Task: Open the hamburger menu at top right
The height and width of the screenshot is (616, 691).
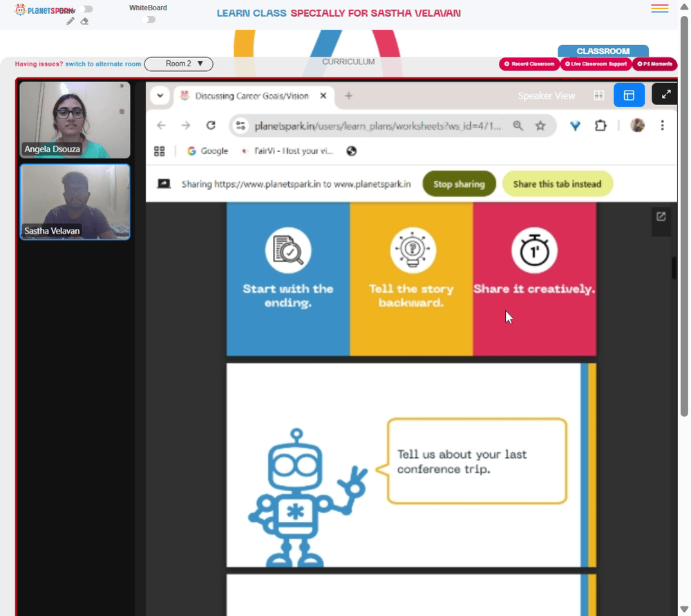Action: (x=659, y=8)
